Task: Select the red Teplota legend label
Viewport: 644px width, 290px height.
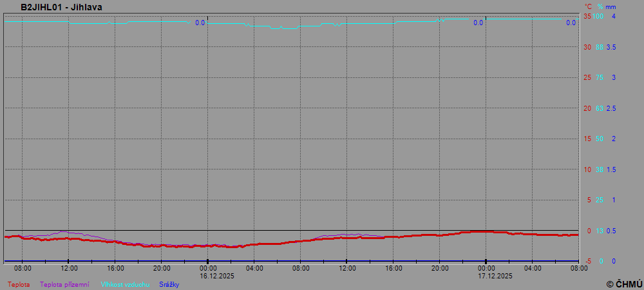Action: [x=19, y=284]
